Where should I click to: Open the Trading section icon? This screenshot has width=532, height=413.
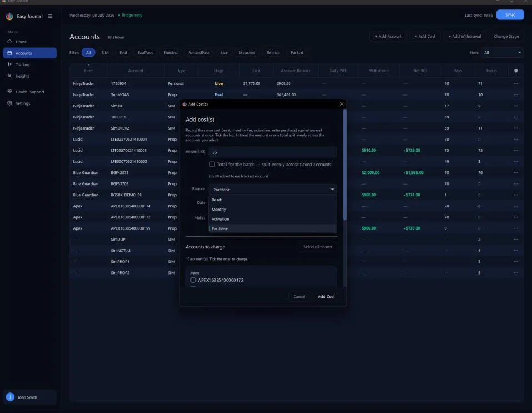tap(9, 64)
